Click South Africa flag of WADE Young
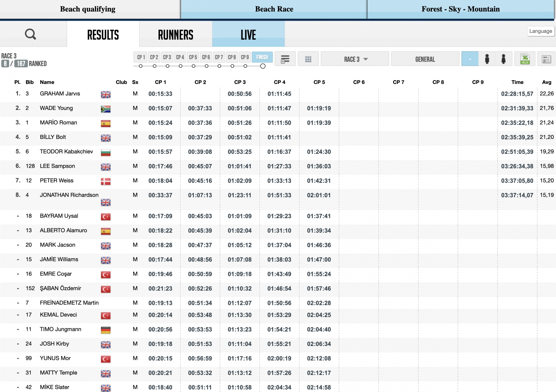Viewport: 556px width, 392px height. click(x=106, y=109)
